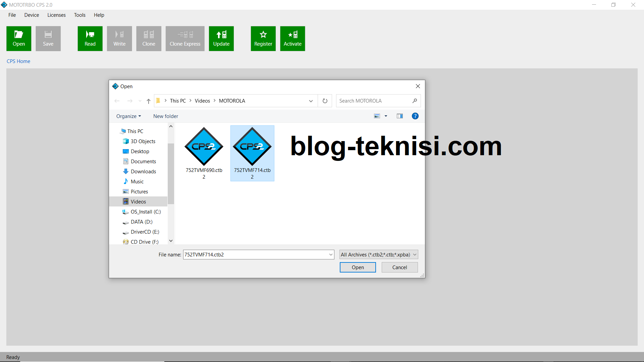
Task: Expand the address bar history dropdown
Action: (311, 101)
